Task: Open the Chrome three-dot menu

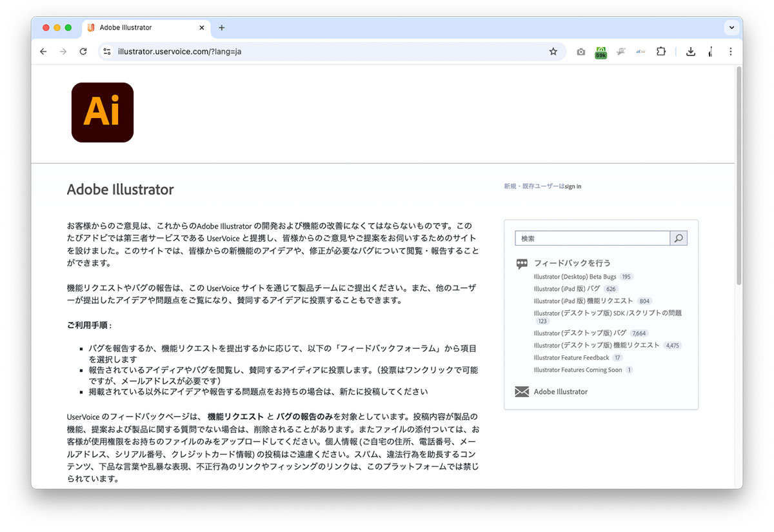Action: tap(730, 52)
